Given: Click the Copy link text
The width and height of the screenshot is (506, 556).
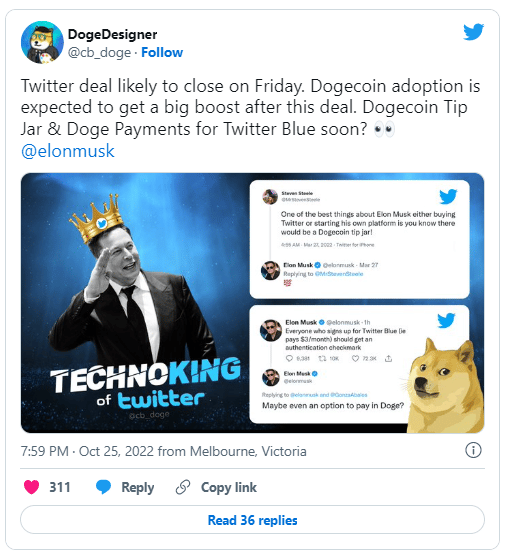Looking at the screenshot, I should click(x=229, y=488).
